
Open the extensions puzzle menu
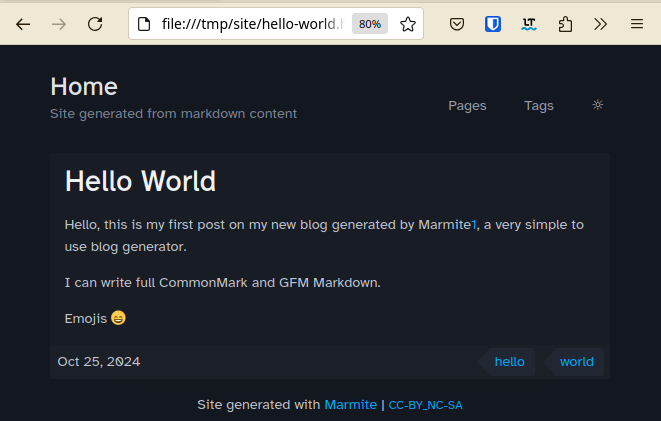565,24
